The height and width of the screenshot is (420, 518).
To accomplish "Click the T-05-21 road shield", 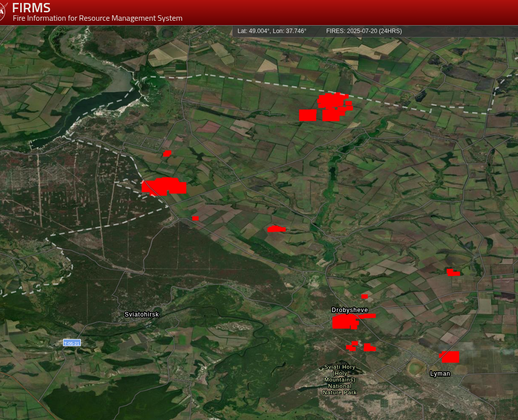I will click(x=72, y=343).
